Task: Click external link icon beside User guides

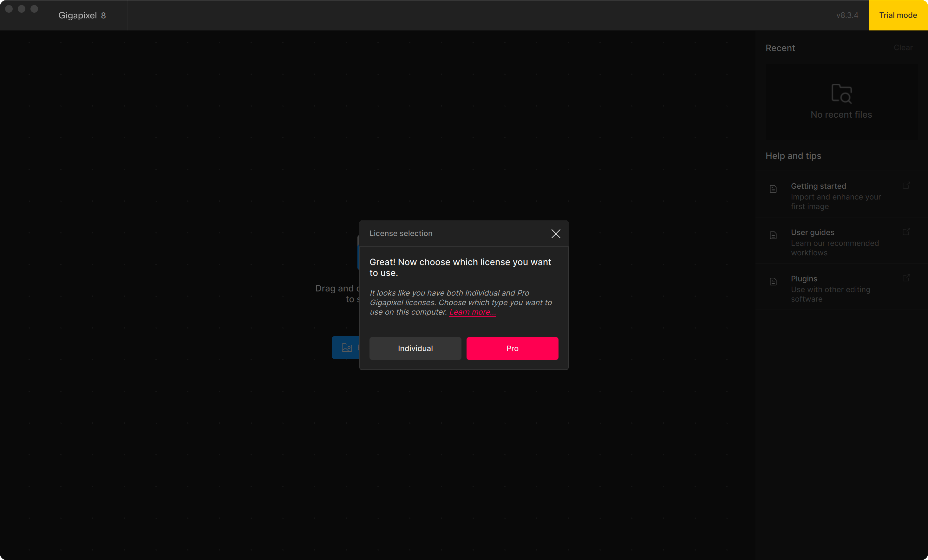Action: tap(906, 231)
